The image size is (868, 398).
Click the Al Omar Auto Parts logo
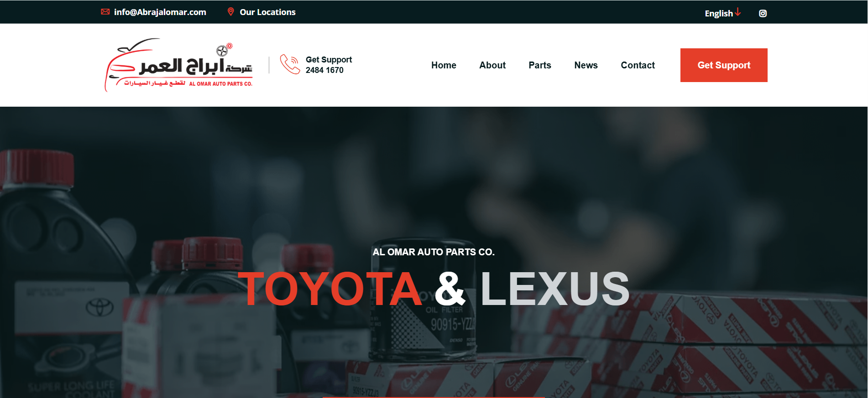[x=178, y=65]
